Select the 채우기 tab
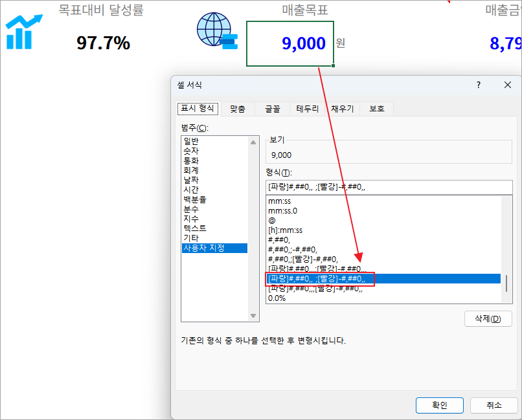Viewport: 522px width, 420px height. pyautogui.click(x=342, y=109)
